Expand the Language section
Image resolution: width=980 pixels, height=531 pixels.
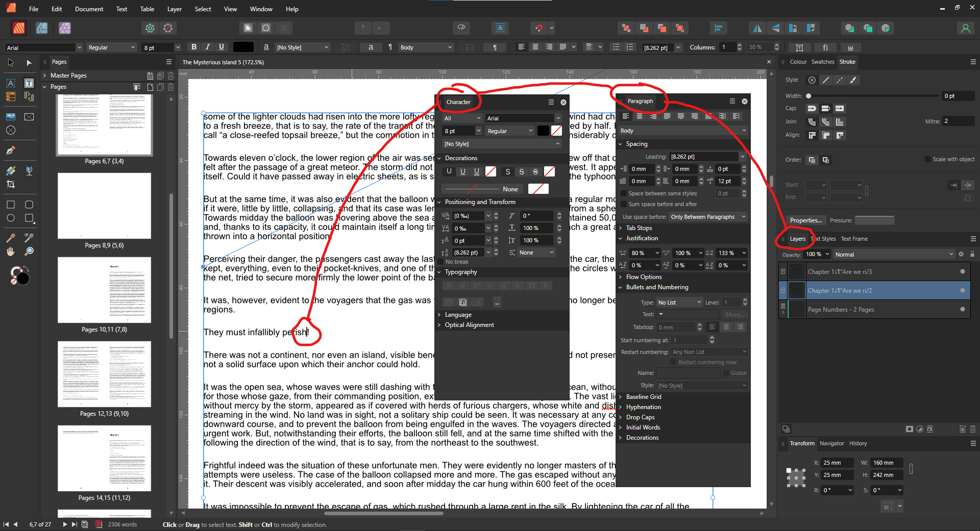(x=439, y=315)
